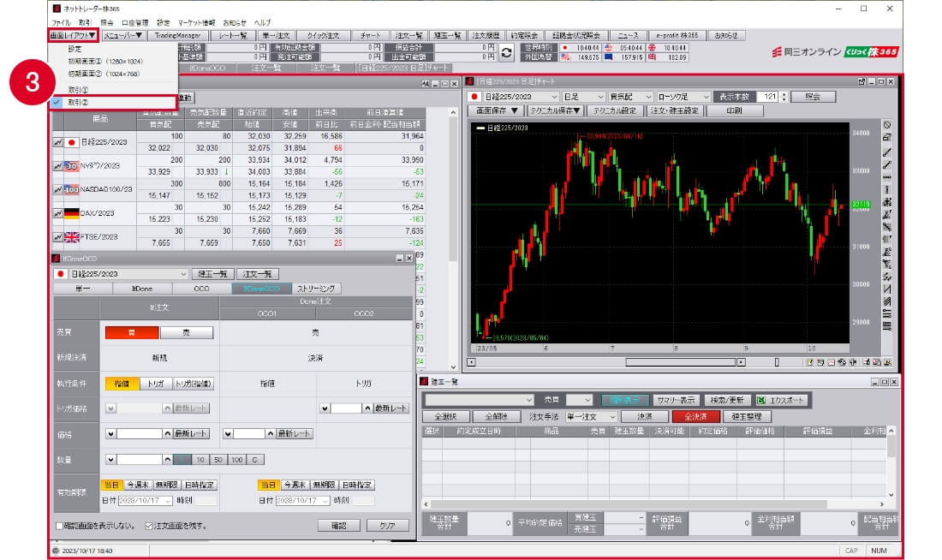Select the eraser tool in chart toolbar

[x=886, y=138]
